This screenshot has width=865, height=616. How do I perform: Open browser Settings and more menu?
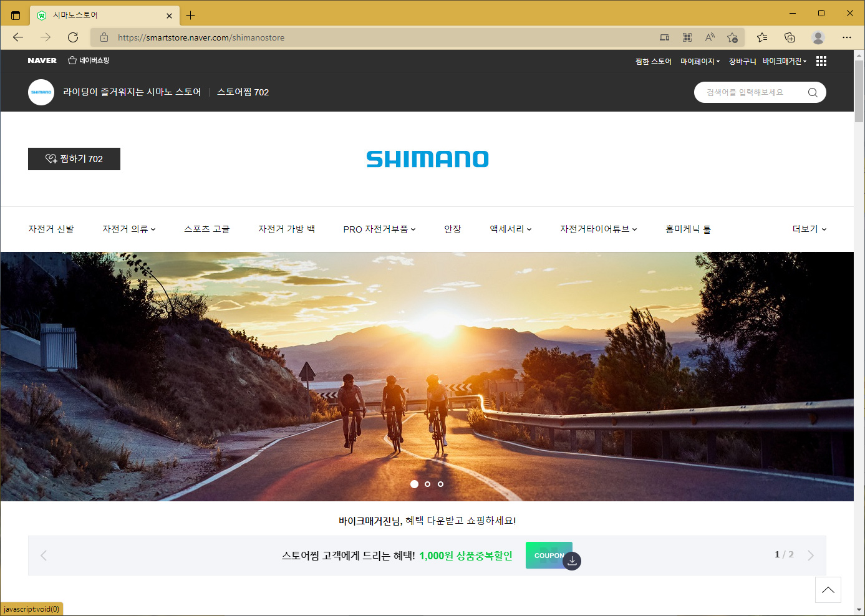click(846, 37)
